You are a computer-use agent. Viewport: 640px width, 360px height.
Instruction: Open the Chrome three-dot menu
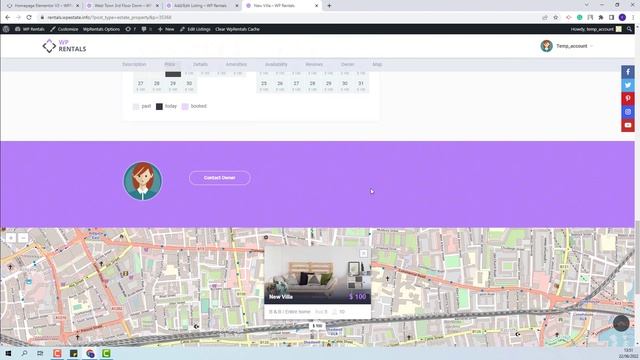(x=633, y=17)
